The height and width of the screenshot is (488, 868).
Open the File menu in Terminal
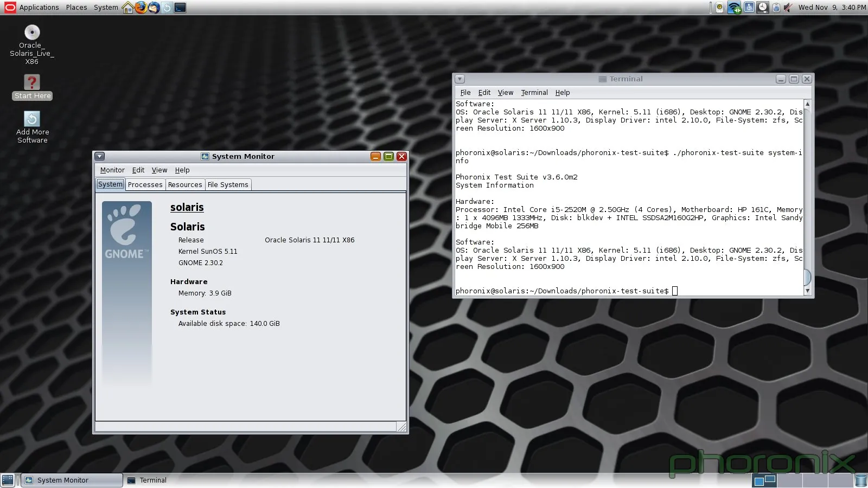(465, 92)
